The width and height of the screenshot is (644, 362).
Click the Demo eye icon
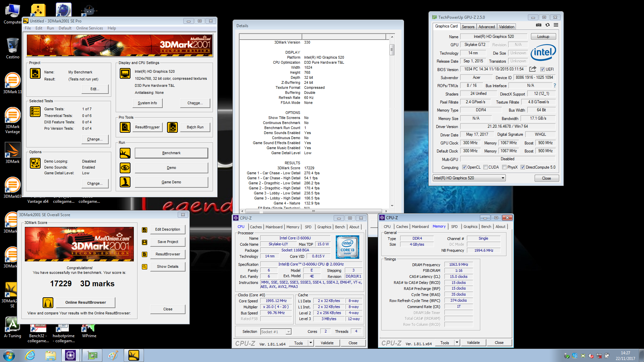(125, 168)
